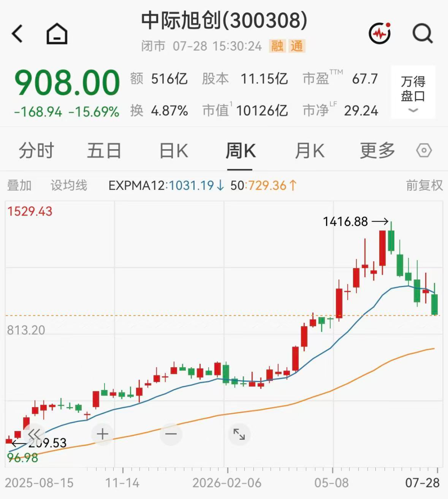The image size is (448, 499).
Task: Expand chart to fullscreen icon
Action: click(239, 434)
